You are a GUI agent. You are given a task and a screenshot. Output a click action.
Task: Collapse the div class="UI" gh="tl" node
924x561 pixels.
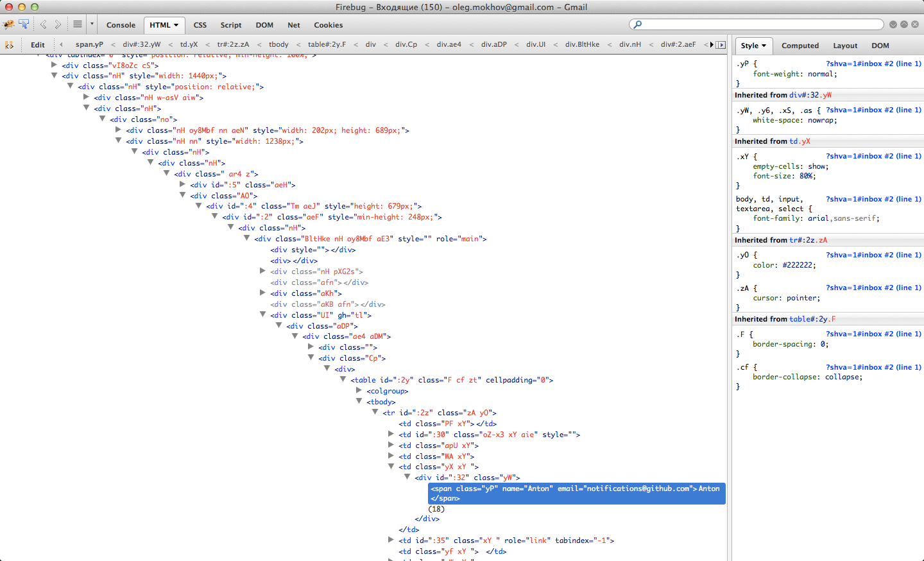point(262,315)
